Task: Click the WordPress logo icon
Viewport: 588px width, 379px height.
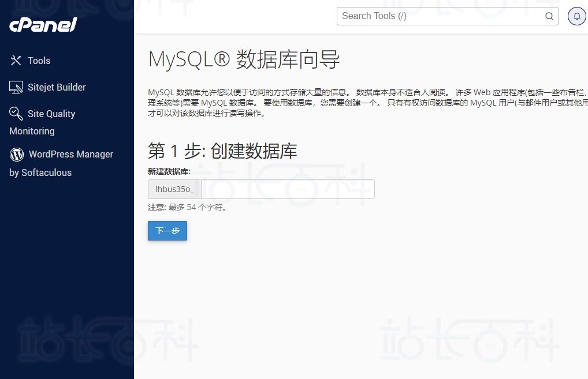Action: point(17,154)
